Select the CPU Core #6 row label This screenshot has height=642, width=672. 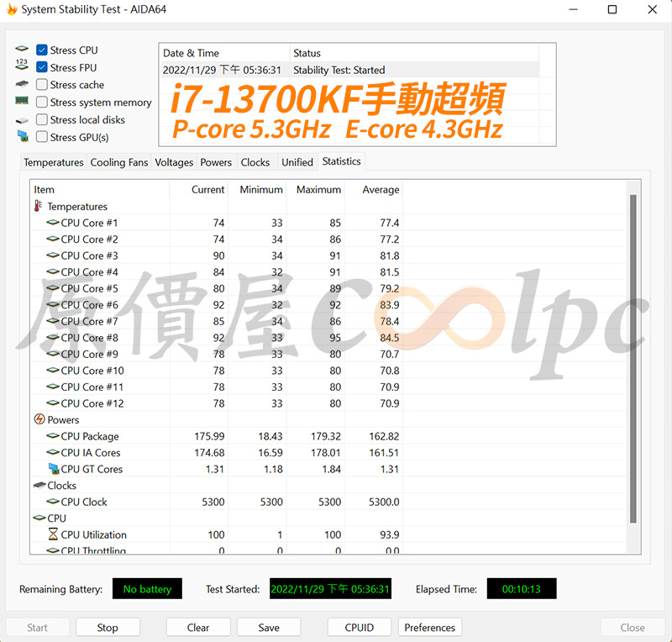tap(90, 304)
